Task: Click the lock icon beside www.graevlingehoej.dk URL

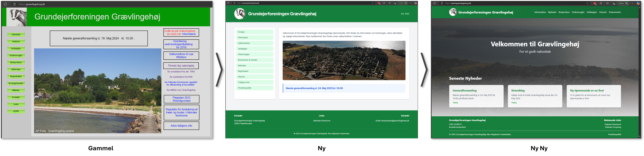Action: 235,3
